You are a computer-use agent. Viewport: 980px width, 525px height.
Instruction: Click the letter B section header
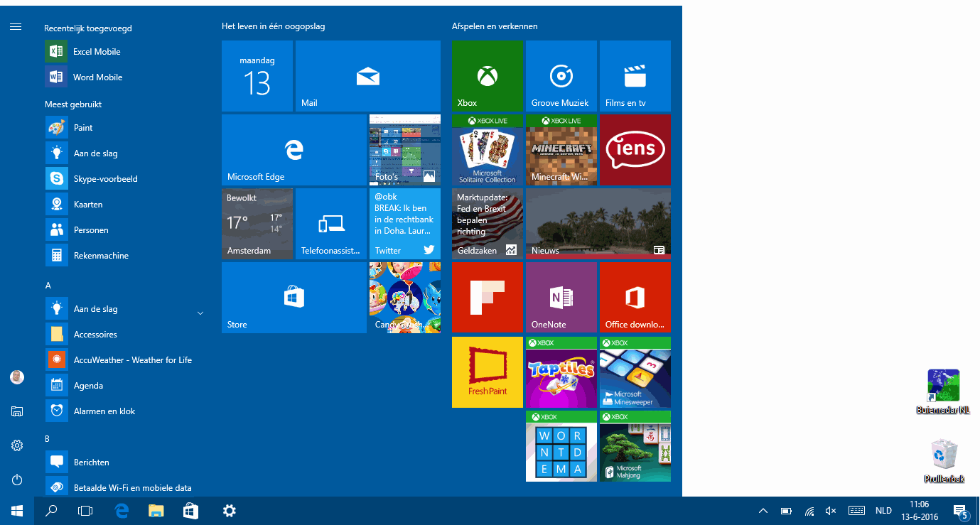tap(48, 439)
